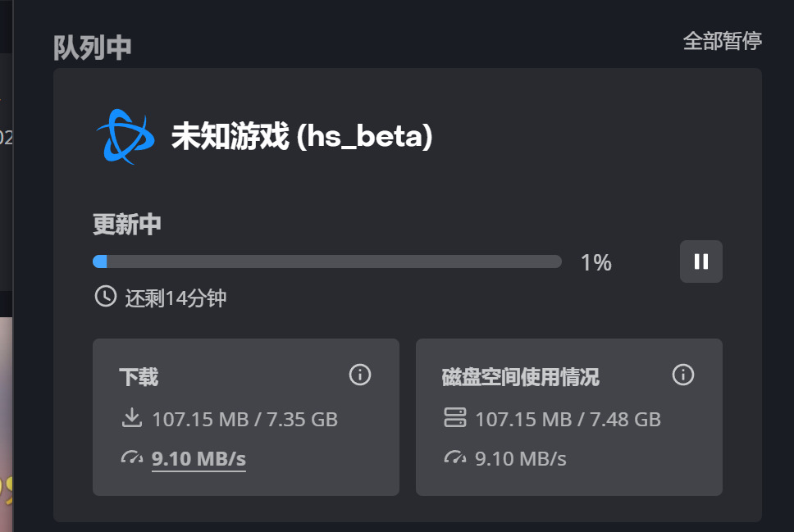Click the speedometer icon in the 下载 panel

(132, 457)
